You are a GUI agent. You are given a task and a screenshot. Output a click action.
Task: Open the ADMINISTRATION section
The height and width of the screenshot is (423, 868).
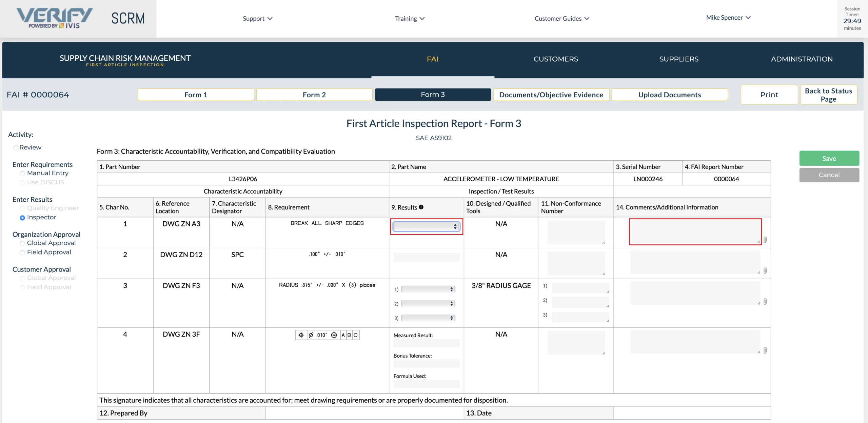click(802, 59)
